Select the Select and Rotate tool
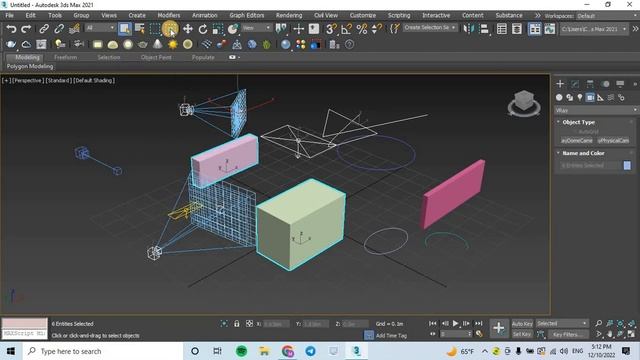 (203, 29)
